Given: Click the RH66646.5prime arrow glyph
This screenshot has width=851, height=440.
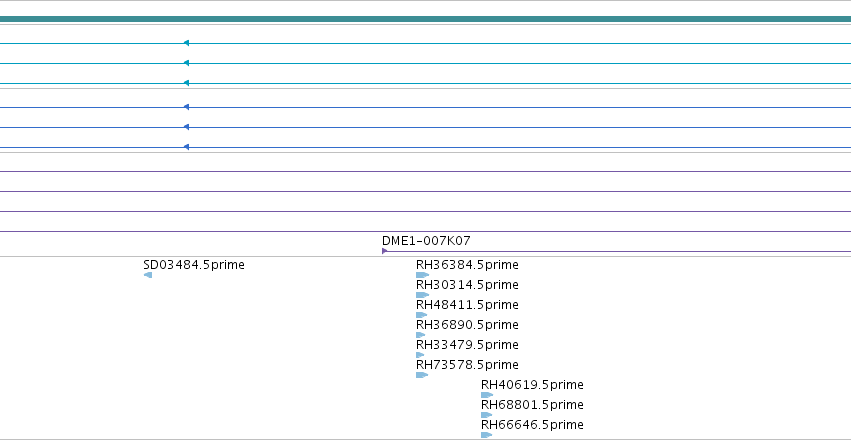Looking at the screenshot, I should tap(486, 435).
